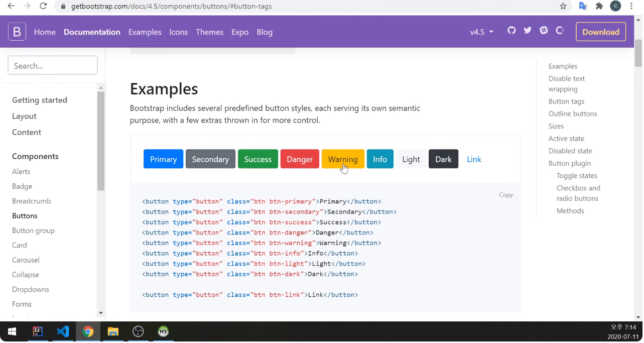The height and width of the screenshot is (343, 644).
Task: Click the browser forward arrow
Action: click(27, 6)
